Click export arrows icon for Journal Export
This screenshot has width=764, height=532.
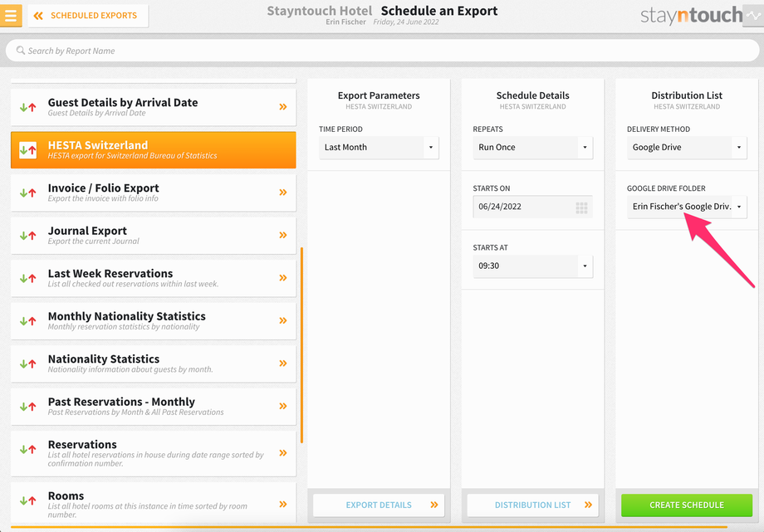[27, 236]
